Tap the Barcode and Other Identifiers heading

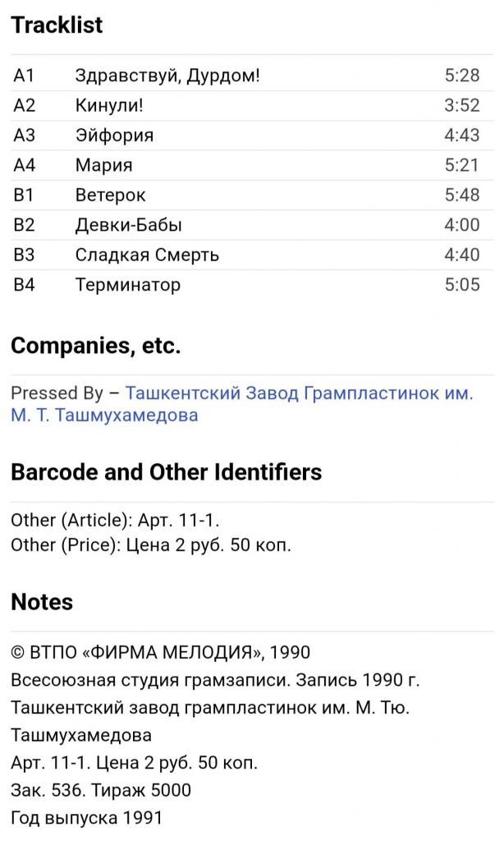(166, 472)
